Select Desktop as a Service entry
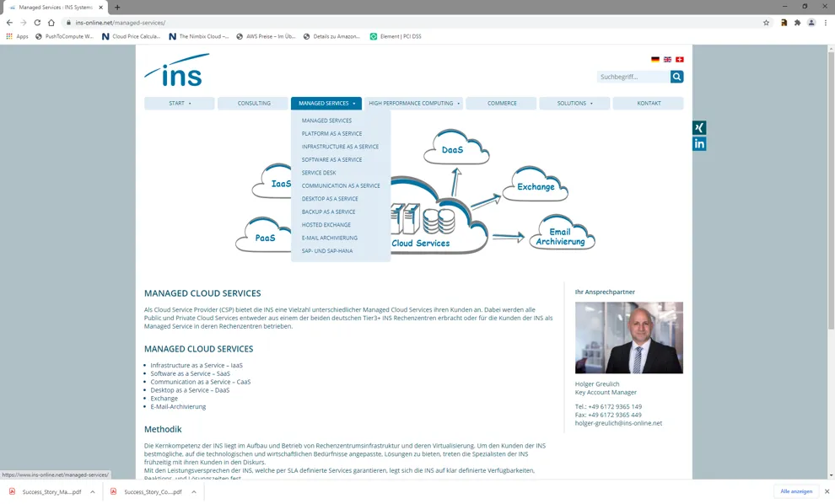835x504 pixels. click(330, 199)
